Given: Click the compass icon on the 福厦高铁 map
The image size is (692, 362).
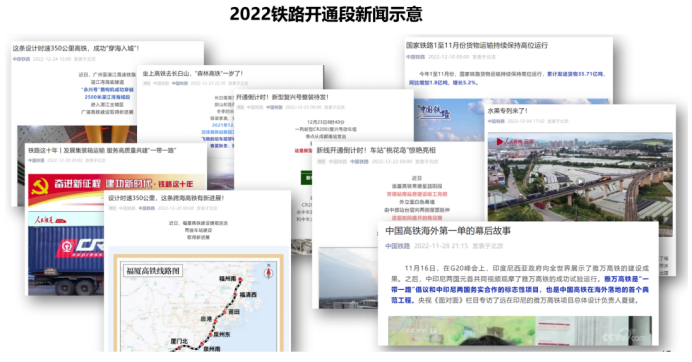Looking at the screenshot, I should [268, 272].
